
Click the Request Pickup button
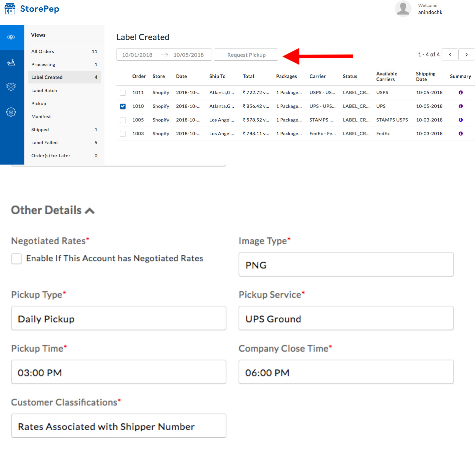pyautogui.click(x=246, y=55)
